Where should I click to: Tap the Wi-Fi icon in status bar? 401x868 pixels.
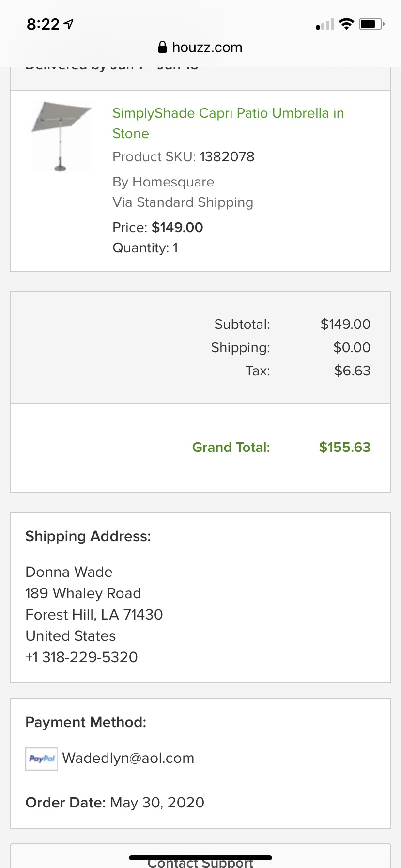point(346,24)
